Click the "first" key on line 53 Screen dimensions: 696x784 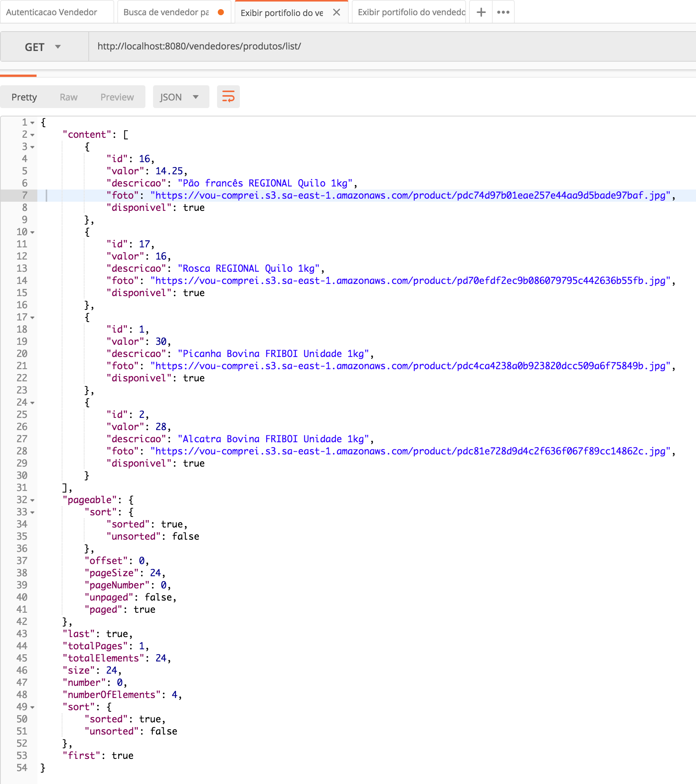pyautogui.click(x=81, y=755)
